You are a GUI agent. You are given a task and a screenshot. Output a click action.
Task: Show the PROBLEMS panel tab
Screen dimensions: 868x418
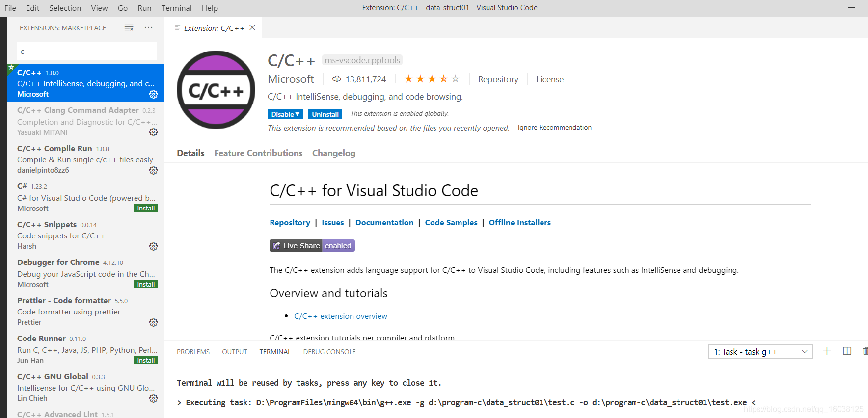(x=193, y=352)
